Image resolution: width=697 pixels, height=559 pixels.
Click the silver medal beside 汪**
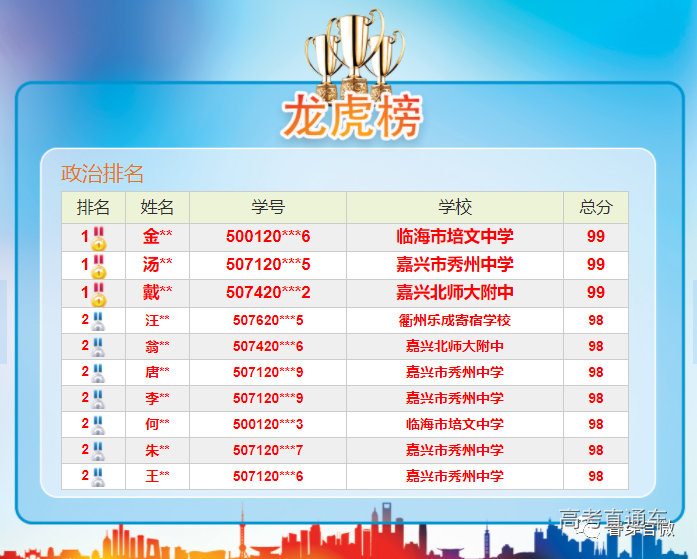tap(98, 321)
